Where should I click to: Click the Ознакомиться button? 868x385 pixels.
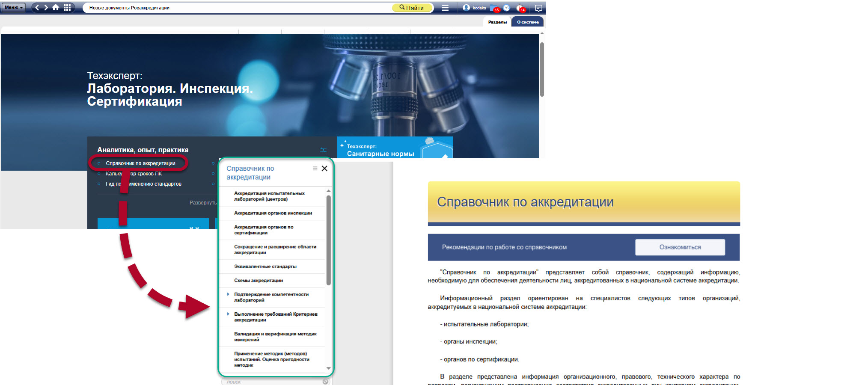click(x=680, y=247)
